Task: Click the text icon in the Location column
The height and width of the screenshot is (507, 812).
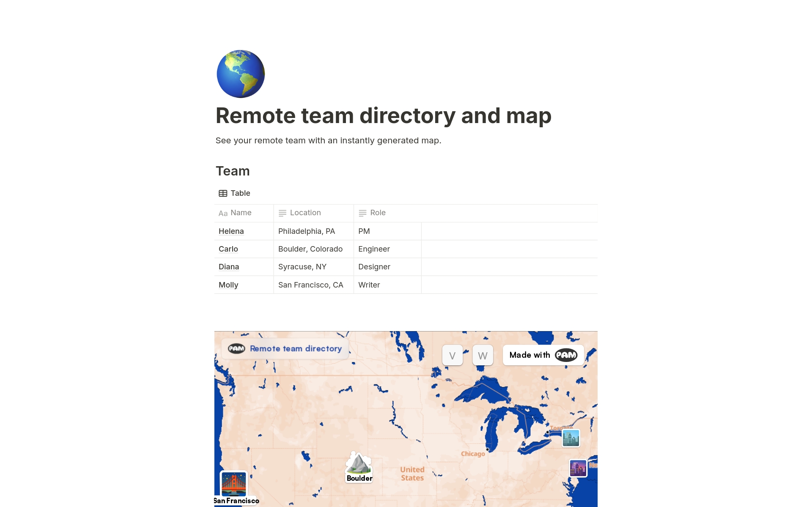Action: (x=282, y=213)
